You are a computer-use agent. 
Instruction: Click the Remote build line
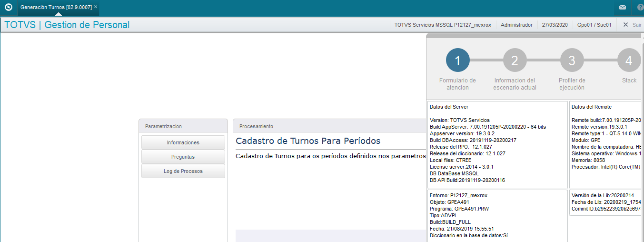[x=606, y=120]
